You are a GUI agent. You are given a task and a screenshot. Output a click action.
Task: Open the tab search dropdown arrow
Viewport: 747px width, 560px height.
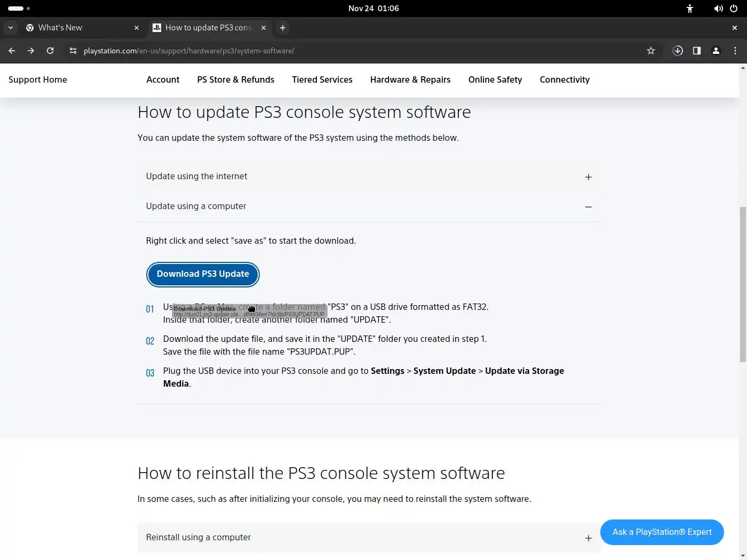(x=11, y=28)
